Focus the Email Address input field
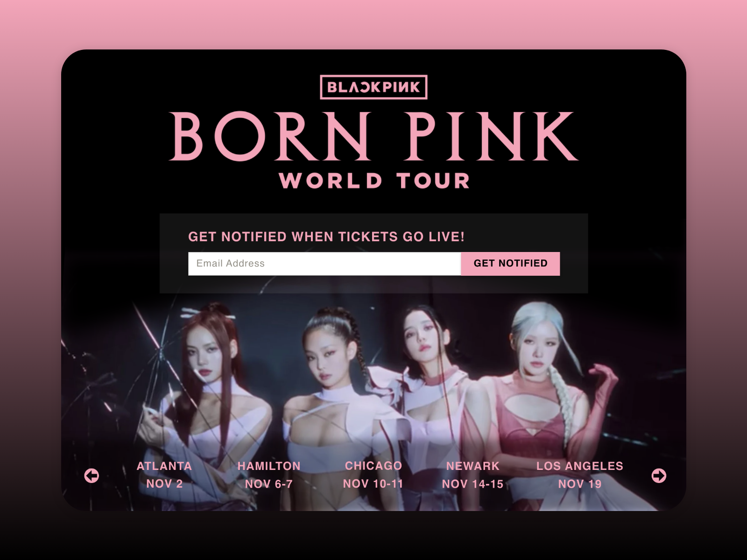 324,264
